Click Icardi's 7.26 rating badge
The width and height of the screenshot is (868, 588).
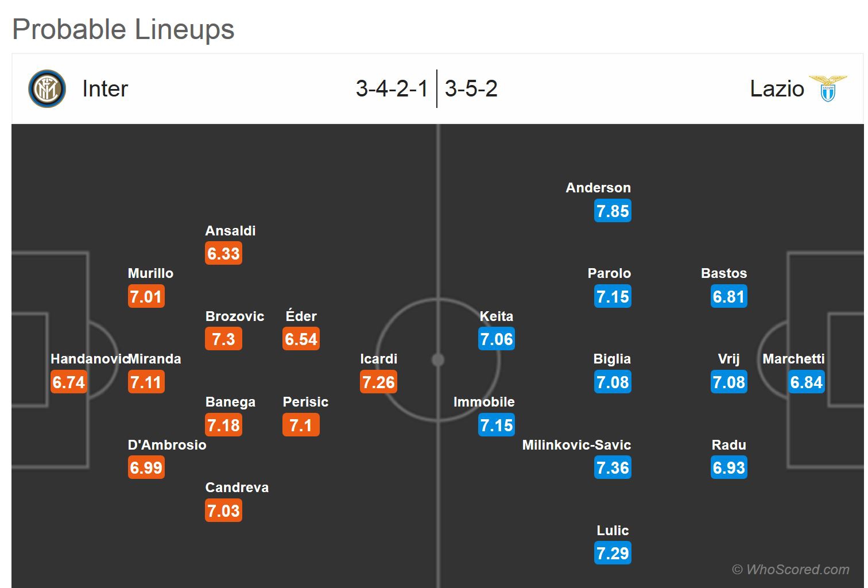[378, 382]
